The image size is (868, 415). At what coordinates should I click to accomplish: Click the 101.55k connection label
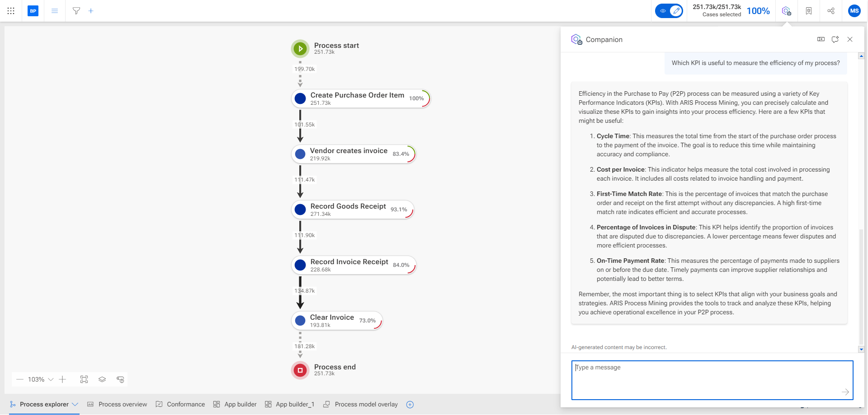point(305,125)
